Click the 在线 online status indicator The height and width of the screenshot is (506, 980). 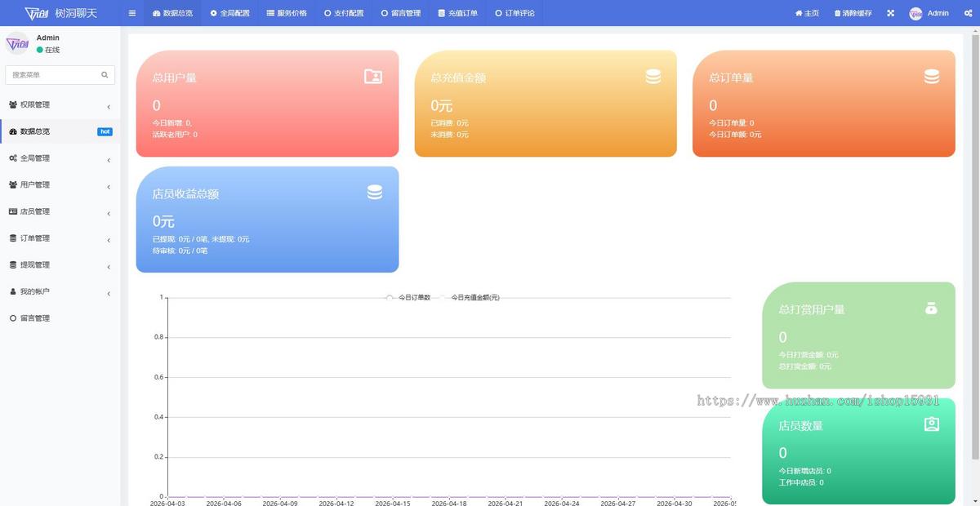point(48,50)
